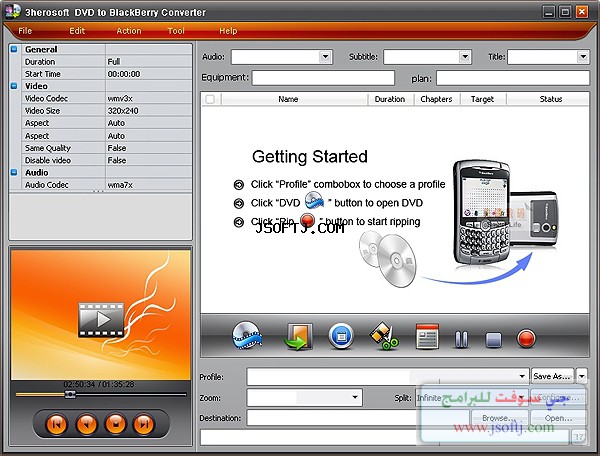Click the help button in bottom right corner

(x=579, y=436)
